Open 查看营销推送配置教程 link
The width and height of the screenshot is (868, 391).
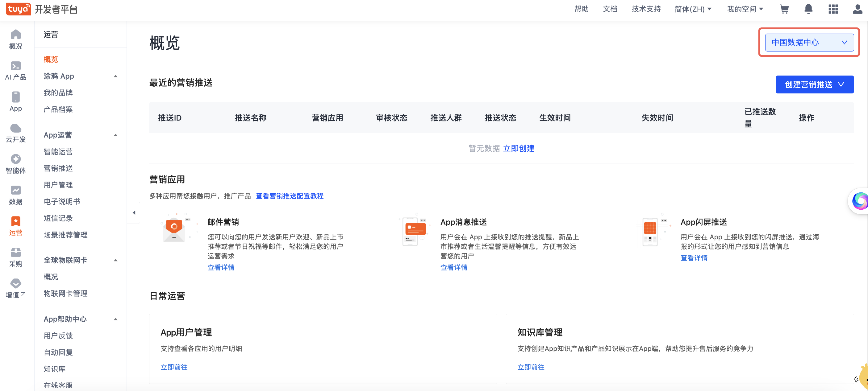(x=290, y=196)
